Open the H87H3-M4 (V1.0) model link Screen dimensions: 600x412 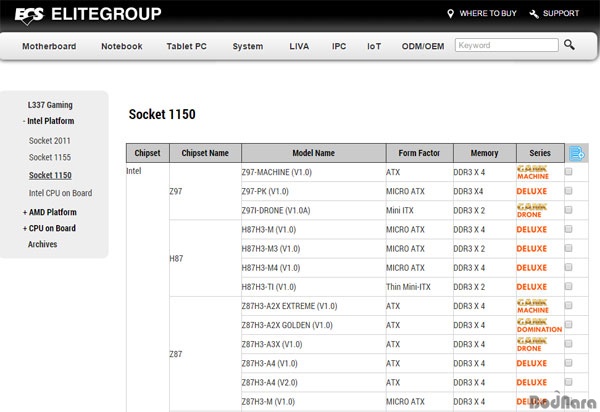point(271,268)
